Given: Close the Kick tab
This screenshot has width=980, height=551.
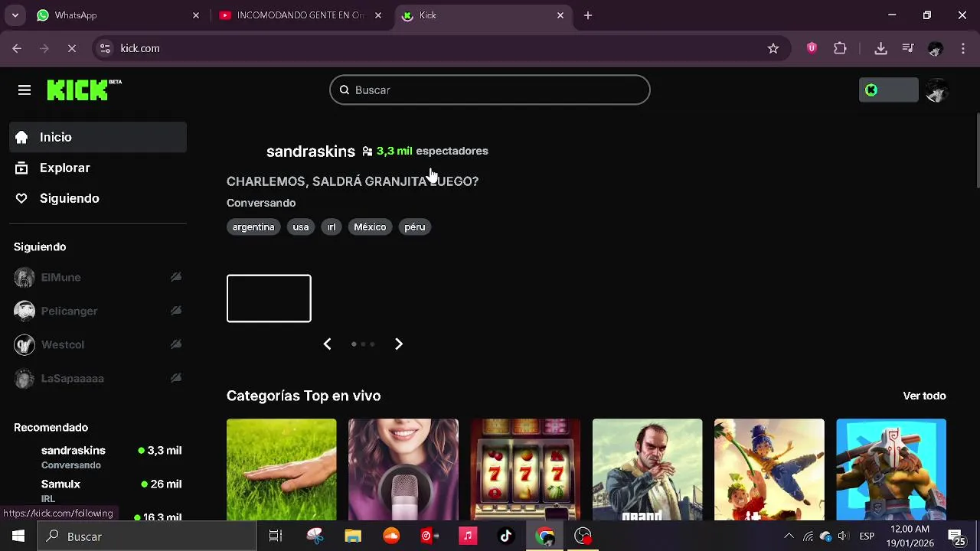Looking at the screenshot, I should pyautogui.click(x=560, y=15).
